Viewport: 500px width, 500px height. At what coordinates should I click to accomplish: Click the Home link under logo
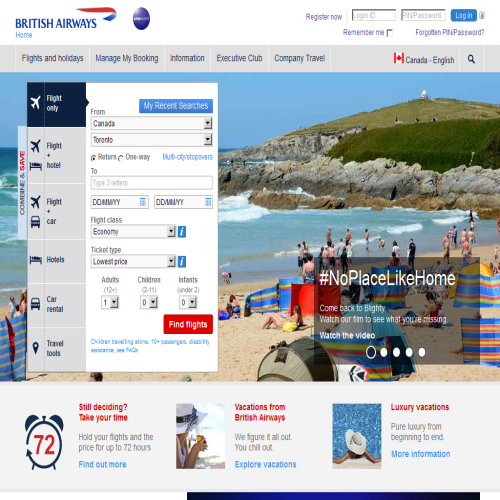coord(24,35)
